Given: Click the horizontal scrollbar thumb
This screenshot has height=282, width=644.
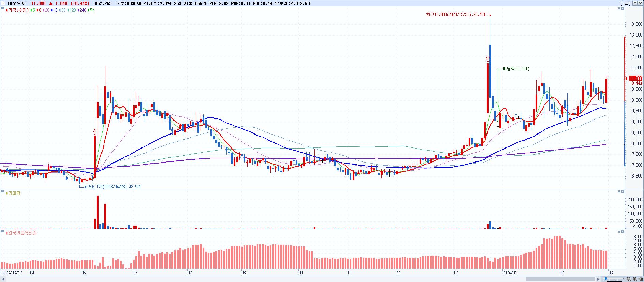Looking at the screenshot, I should [561, 279].
